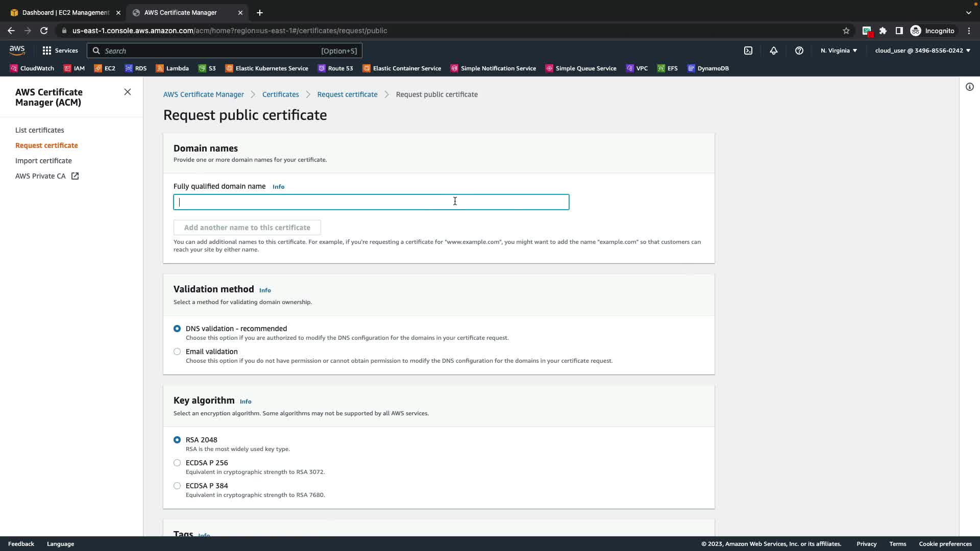Image resolution: width=980 pixels, height=551 pixels.
Task: Choose the ECDSA P 384 key algorithm
Action: [x=177, y=486]
